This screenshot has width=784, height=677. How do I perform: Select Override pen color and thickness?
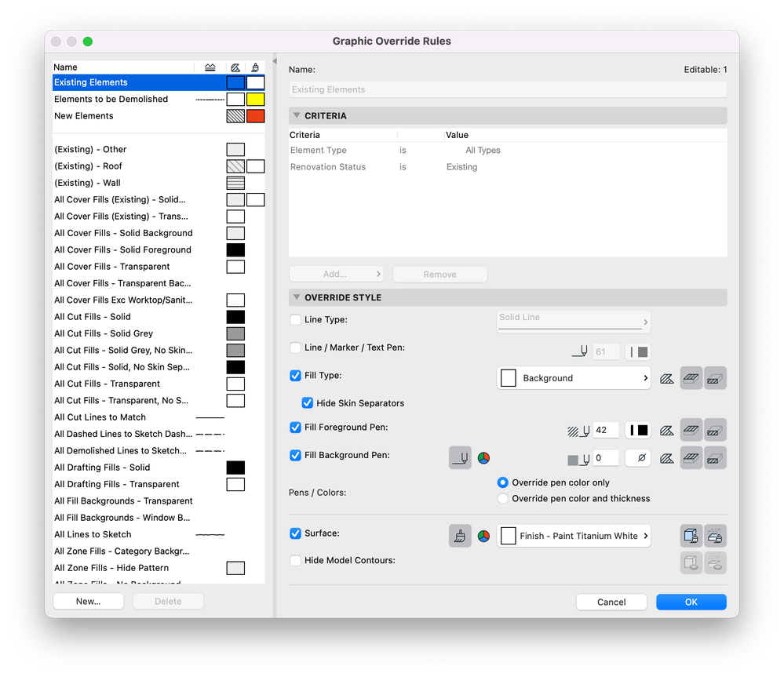(503, 498)
